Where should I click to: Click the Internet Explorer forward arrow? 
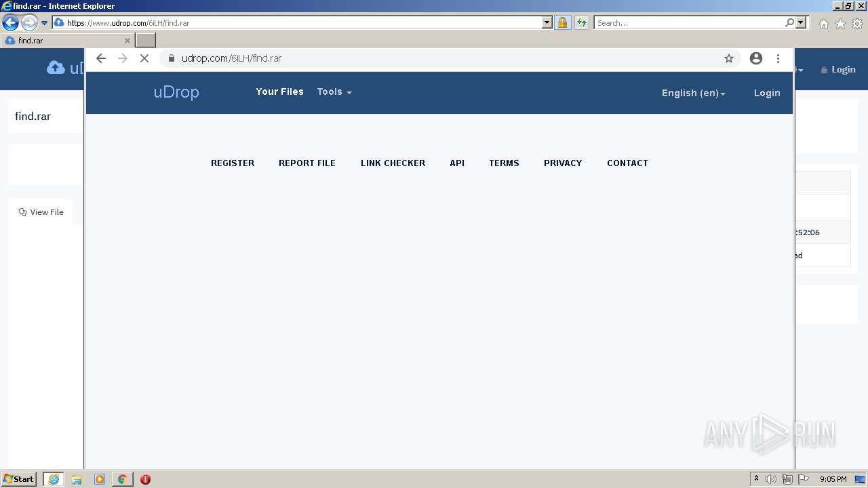(x=29, y=23)
